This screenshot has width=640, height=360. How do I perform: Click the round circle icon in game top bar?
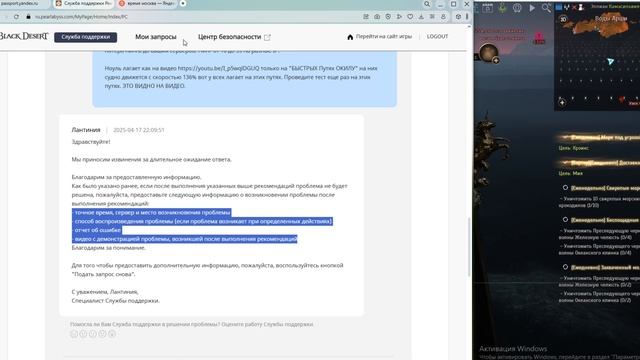(517, 8)
